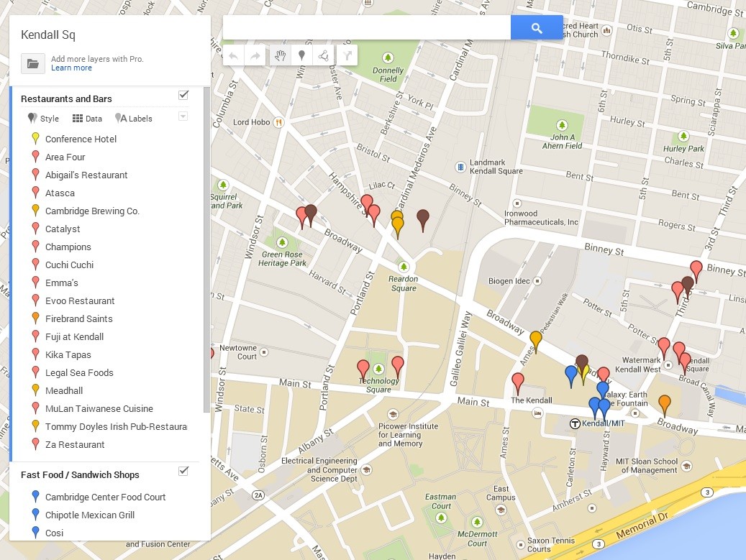This screenshot has height=560, width=746.
Task: Click the blue search button
Action: coord(537,27)
